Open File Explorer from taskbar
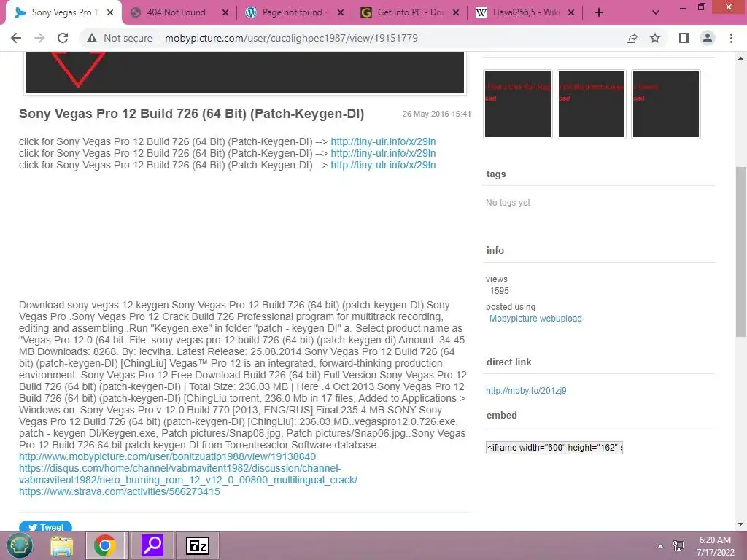The width and height of the screenshot is (747, 560). pos(62,545)
